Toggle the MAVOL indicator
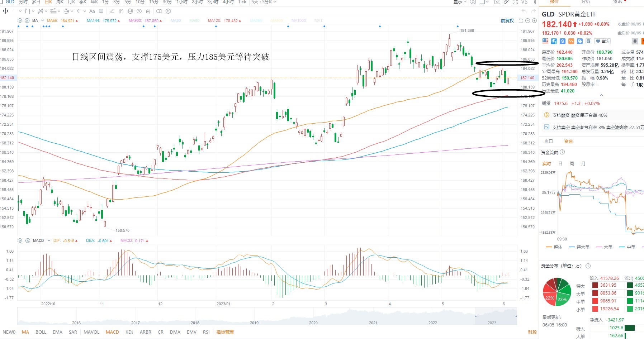 coord(91,332)
